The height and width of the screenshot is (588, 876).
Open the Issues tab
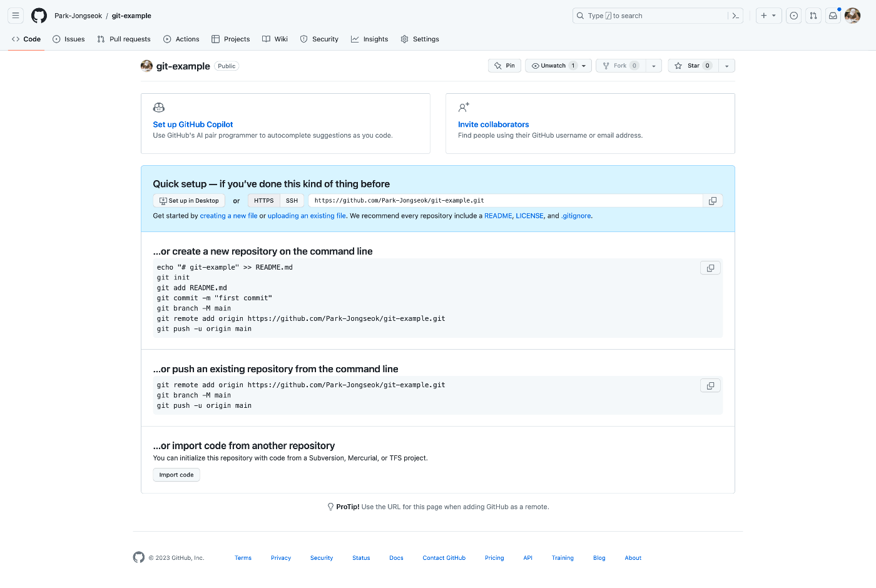(x=69, y=39)
